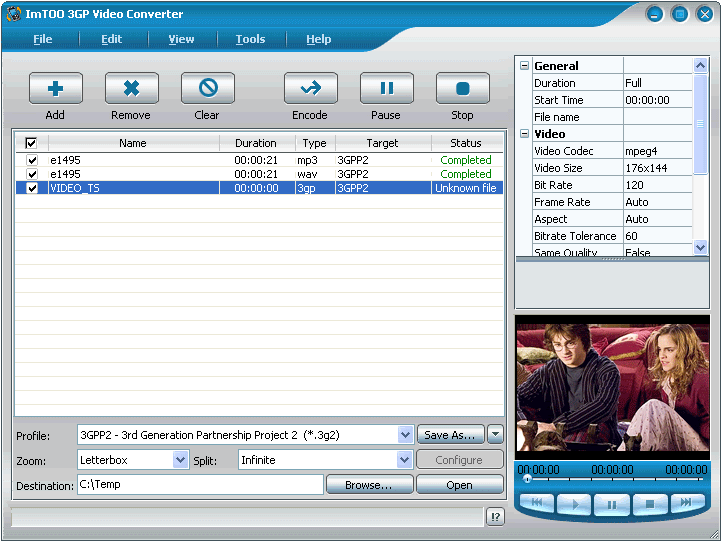Click the preview seek slider handle

527,479
